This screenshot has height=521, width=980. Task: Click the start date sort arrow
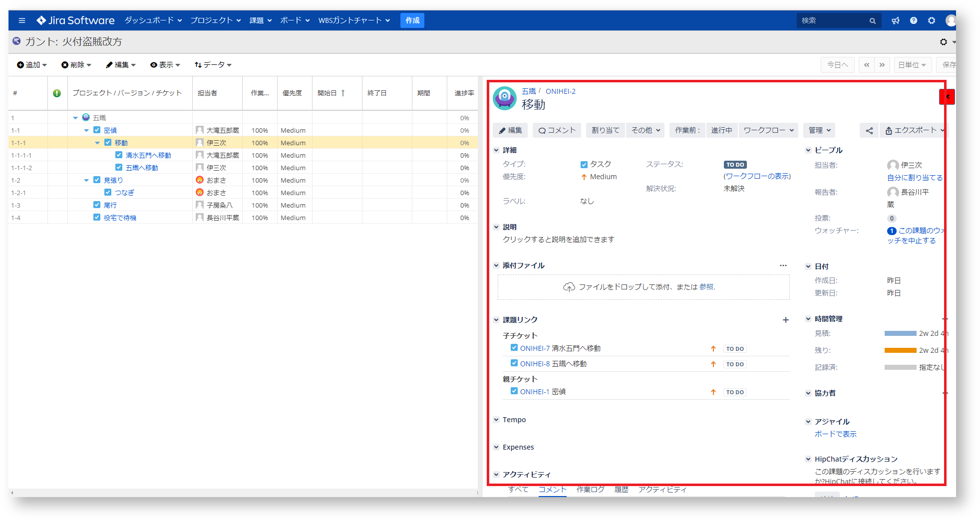pos(343,93)
